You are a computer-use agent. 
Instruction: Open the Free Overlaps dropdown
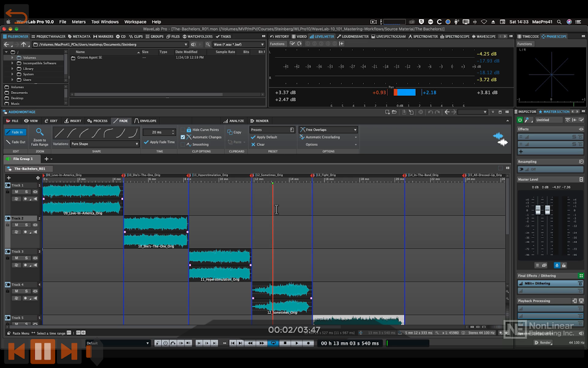pyautogui.click(x=328, y=130)
